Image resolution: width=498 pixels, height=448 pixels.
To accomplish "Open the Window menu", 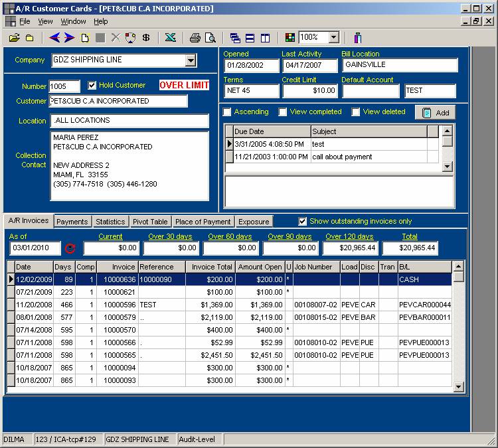I will point(73,21).
